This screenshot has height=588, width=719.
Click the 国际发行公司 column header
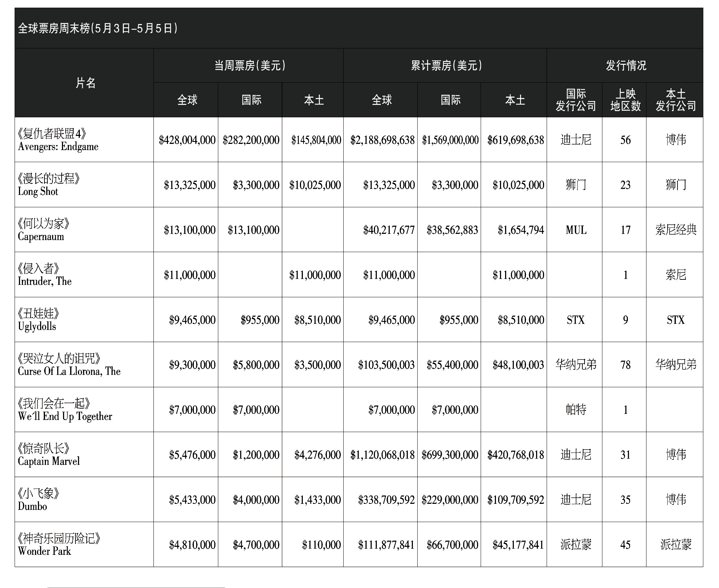[x=575, y=100]
